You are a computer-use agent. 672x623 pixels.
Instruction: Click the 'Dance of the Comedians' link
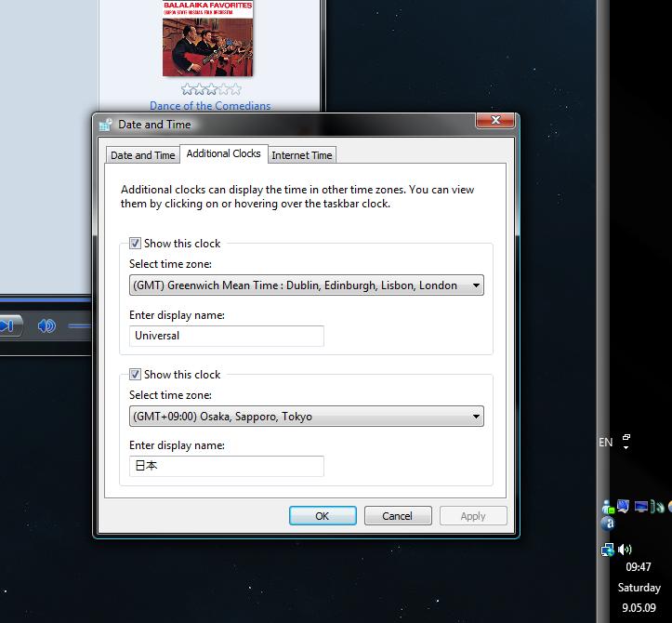point(210,106)
